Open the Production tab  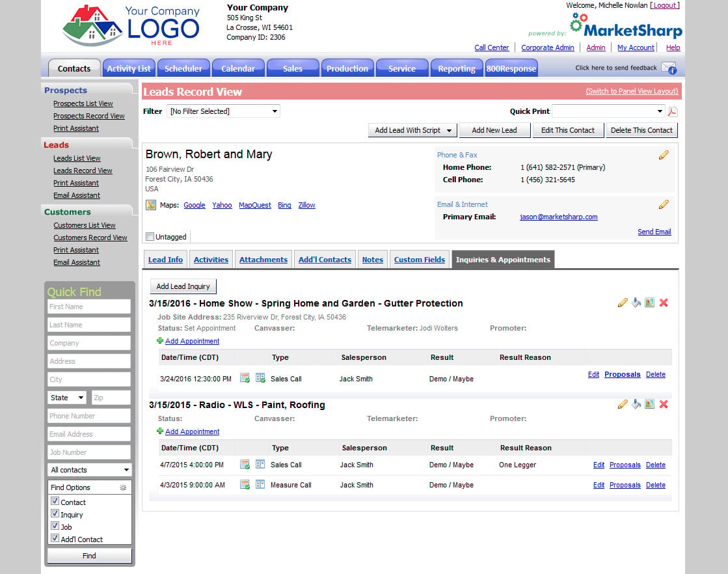coord(347,68)
